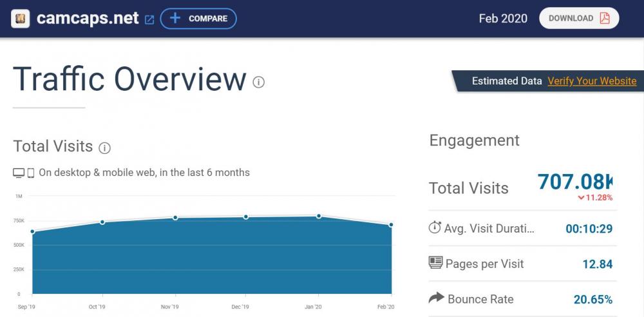Select the Oct '19 chart point

[x=102, y=222]
